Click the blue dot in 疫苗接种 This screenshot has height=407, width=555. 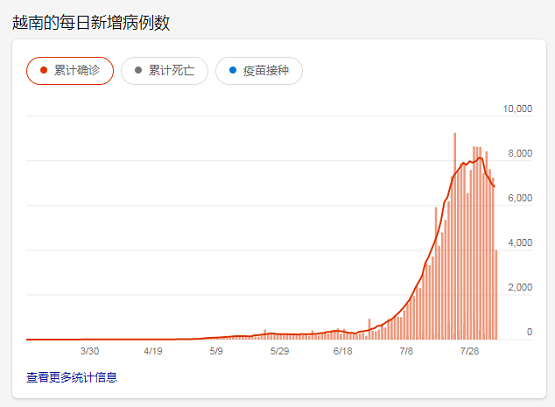point(233,70)
